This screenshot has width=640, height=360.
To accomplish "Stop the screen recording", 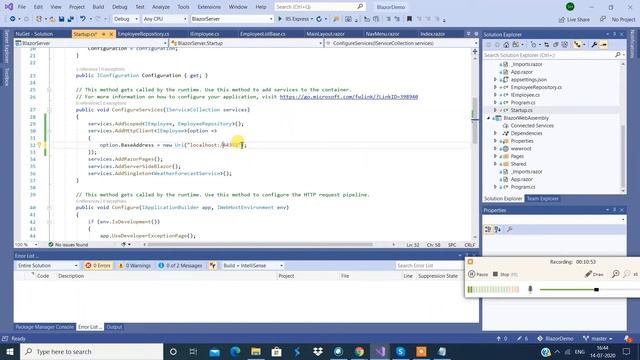I will pyautogui.click(x=505, y=275).
